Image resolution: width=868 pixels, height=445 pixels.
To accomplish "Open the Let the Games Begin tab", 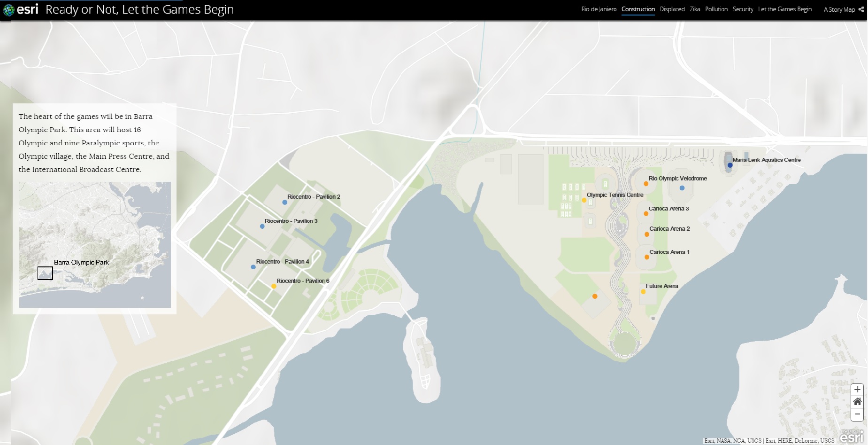I will coord(784,9).
